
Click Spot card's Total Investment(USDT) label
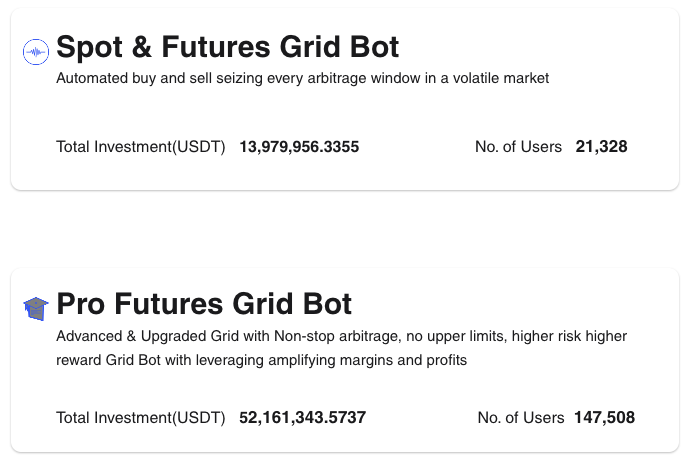pyautogui.click(x=140, y=147)
